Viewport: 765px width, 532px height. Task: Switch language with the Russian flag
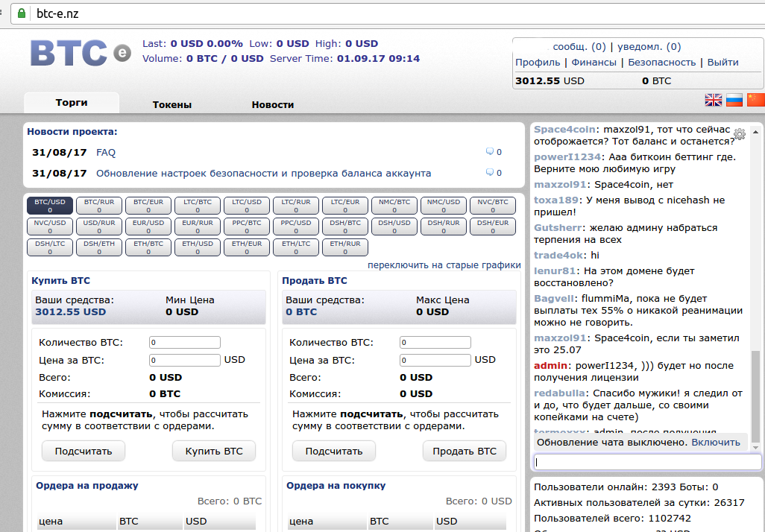tap(734, 100)
